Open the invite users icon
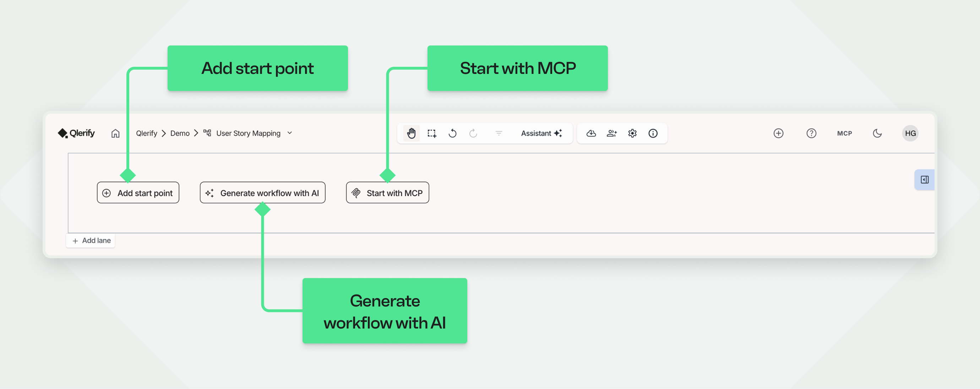980x389 pixels. click(612, 133)
